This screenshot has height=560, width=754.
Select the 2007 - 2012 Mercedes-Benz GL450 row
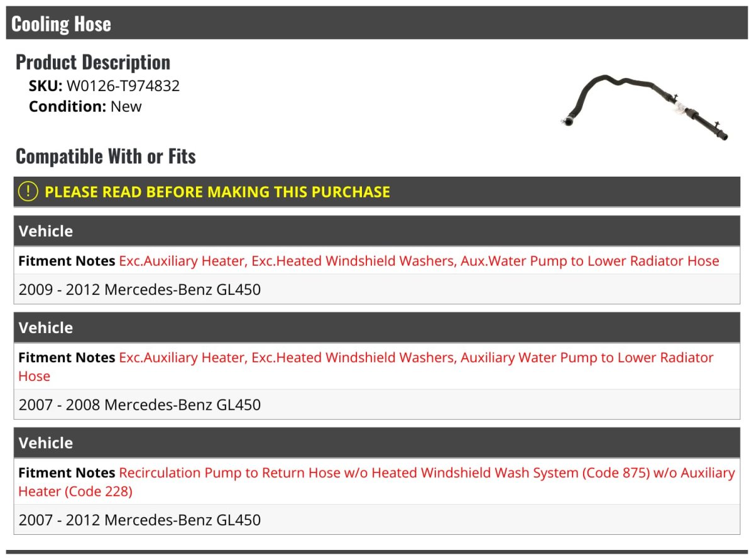pos(139,520)
